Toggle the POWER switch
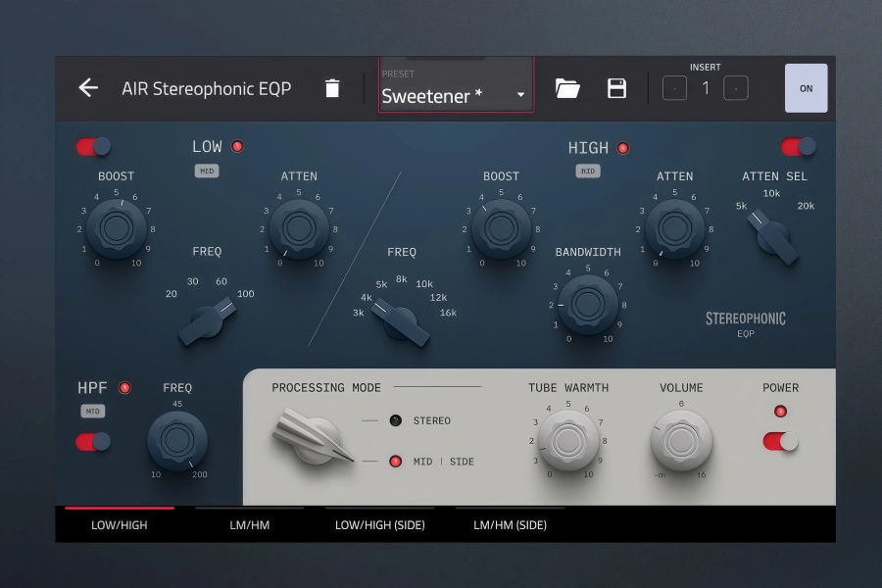The width and height of the screenshot is (882, 588). click(781, 441)
